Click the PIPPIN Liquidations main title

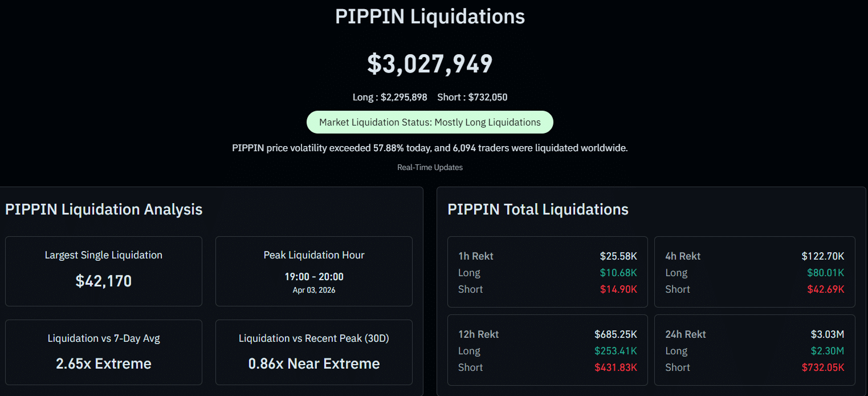coord(430,17)
